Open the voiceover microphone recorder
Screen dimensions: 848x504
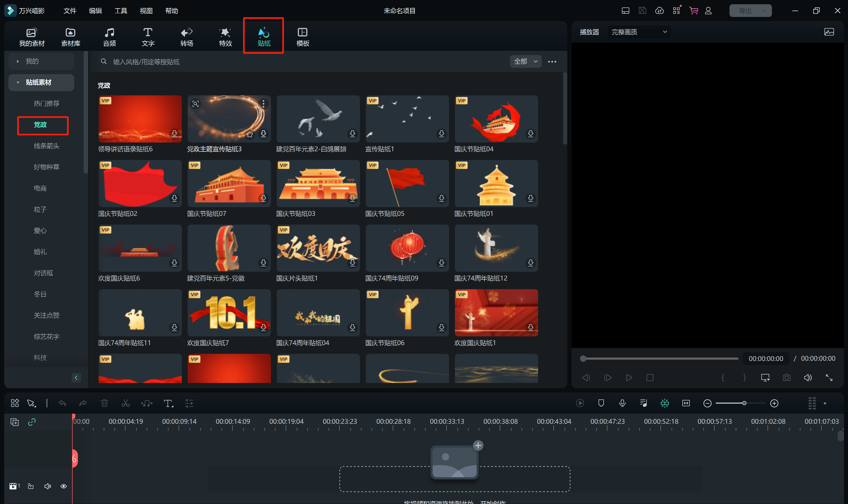[x=622, y=403]
